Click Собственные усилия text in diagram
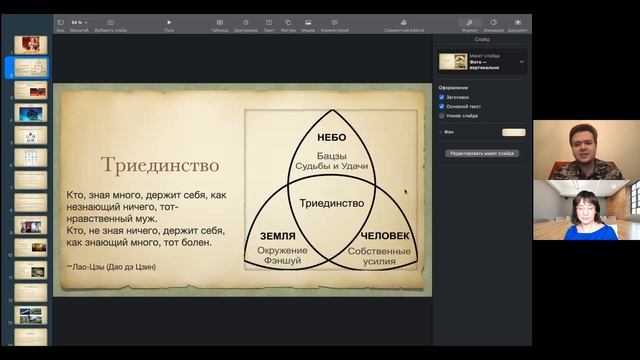Viewport: 640px width, 360px height. 379,256
